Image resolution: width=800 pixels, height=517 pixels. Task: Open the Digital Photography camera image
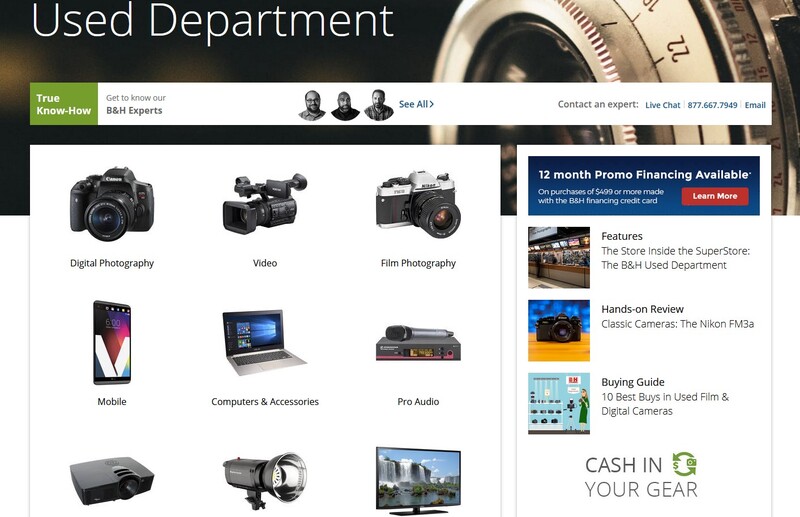(x=112, y=205)
